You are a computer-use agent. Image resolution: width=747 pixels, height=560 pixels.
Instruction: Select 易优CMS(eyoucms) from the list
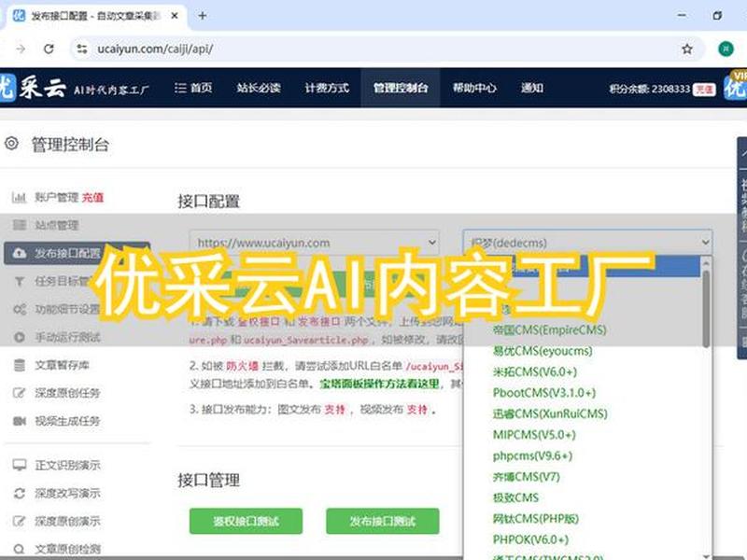click(543, 351)
